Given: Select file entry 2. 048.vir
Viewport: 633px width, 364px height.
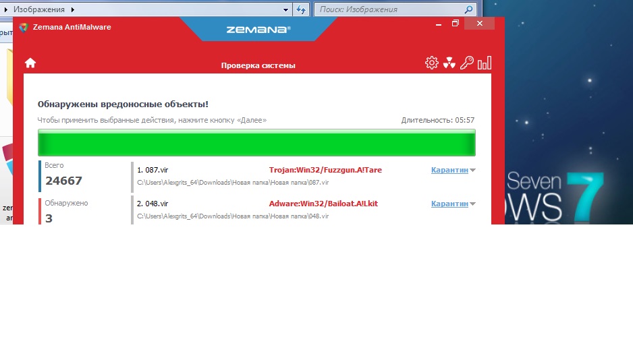Looking at the screenshot, I should pos(153,204).
